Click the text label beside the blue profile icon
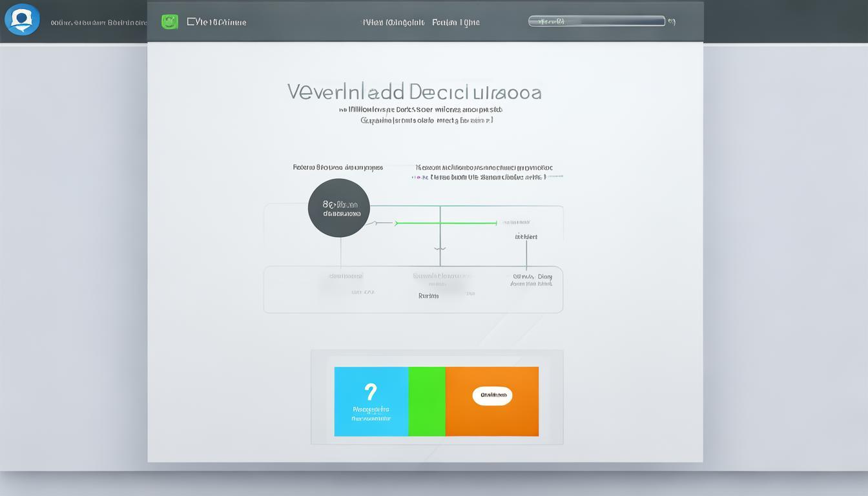 click(x=98, y=22)
